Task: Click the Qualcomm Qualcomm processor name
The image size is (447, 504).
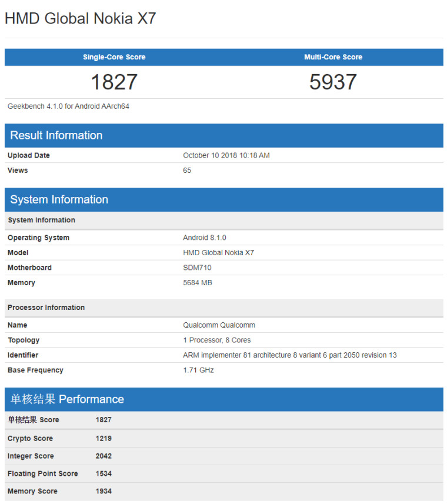Action: (x=219, y=325)
